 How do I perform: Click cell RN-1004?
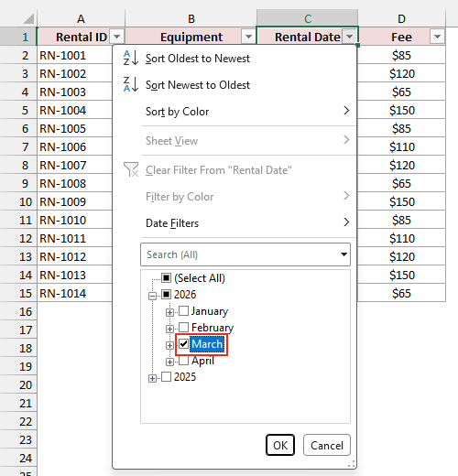click(x=75, y=110)
